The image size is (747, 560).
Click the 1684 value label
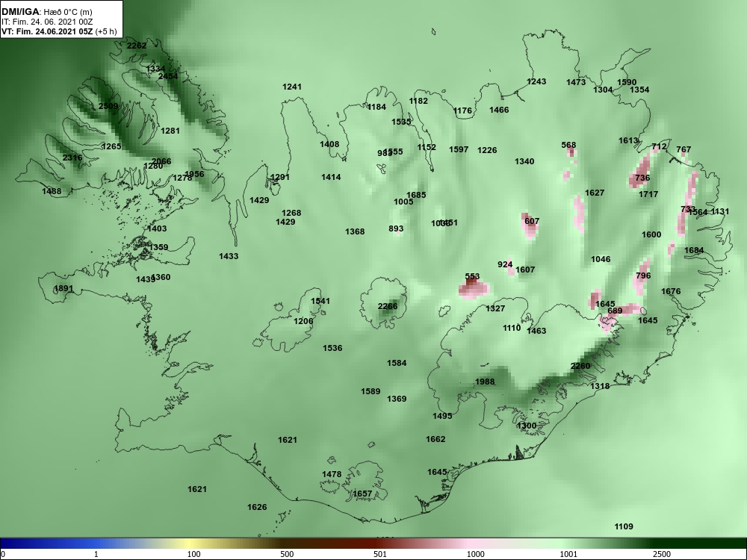[694, 250]
